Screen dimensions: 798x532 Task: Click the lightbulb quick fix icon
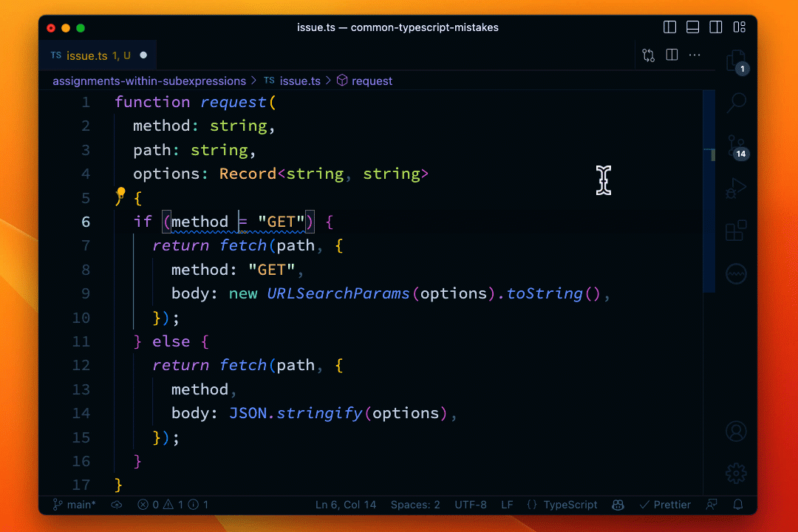[x=121, y=194]
